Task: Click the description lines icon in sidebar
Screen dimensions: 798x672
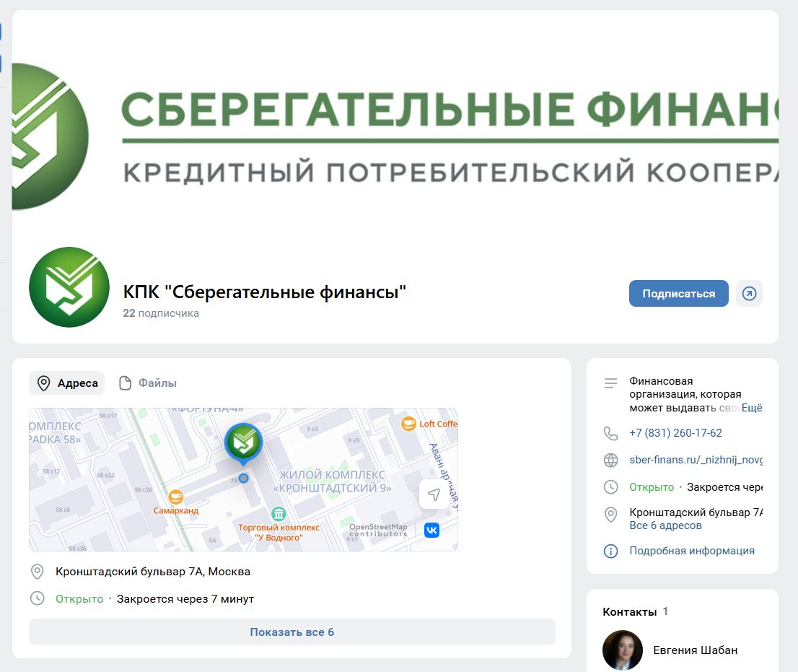Action: coord(610,383)
